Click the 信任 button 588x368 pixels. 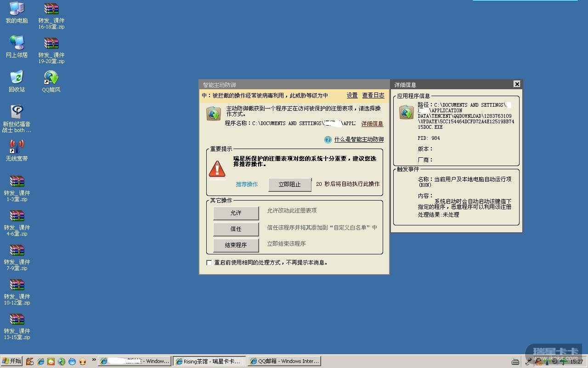pos(236,229)
